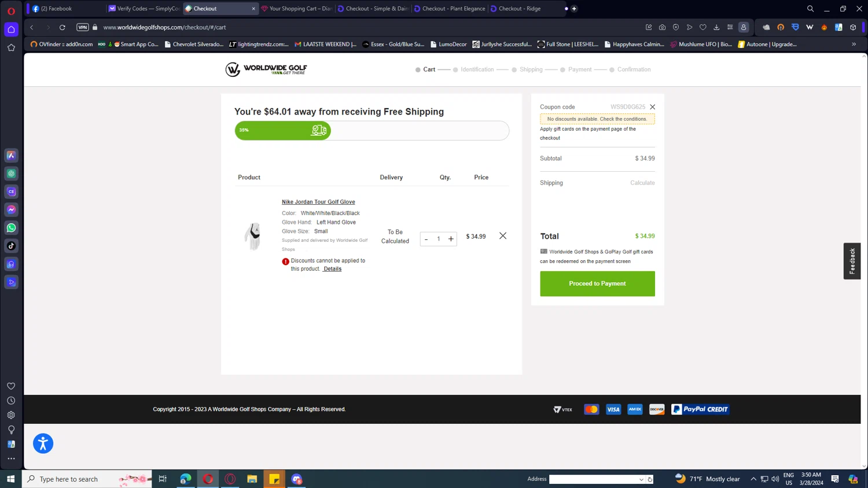
Task: Open the downloads icon in toolbar
Action: click(x=716, y=27)
